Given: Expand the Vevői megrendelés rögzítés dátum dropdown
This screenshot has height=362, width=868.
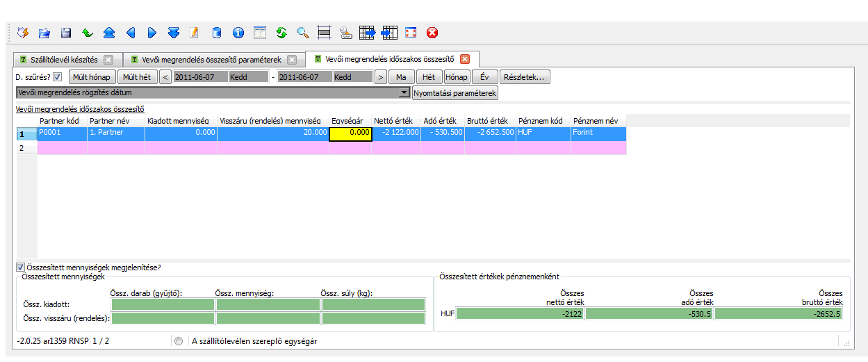Looking at the screenshot, I should [x=404, y=92].
